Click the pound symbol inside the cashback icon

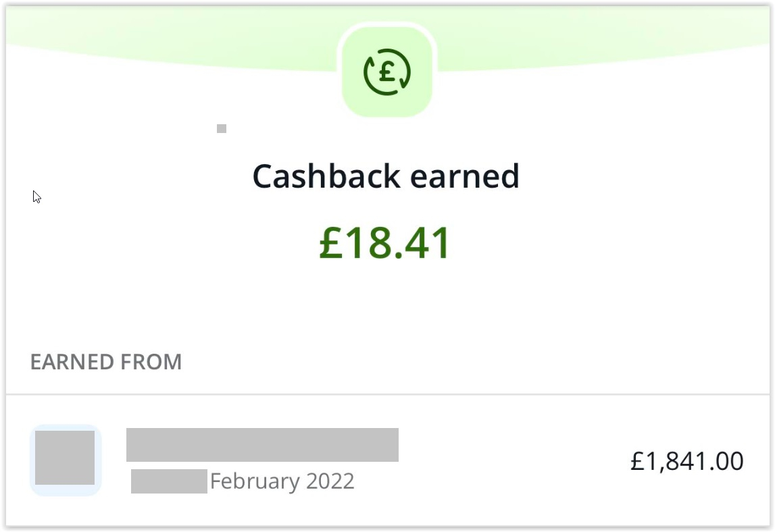(x=387, y=73)
